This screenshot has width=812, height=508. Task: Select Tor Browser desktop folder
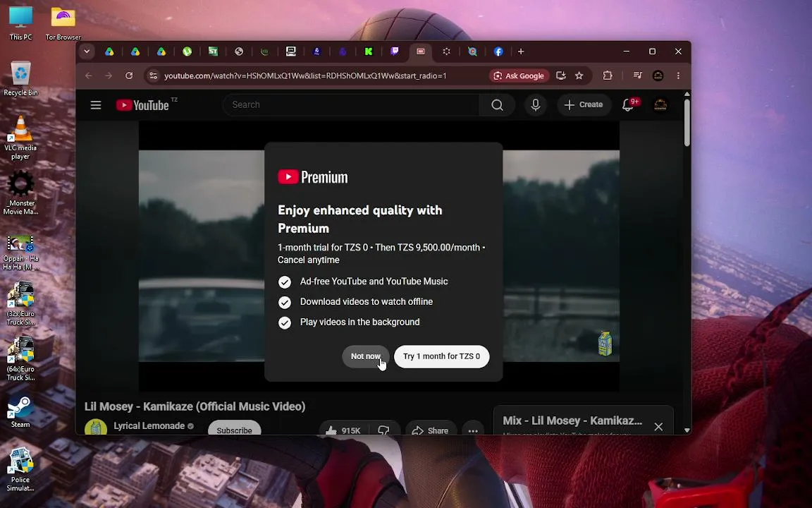63,23
